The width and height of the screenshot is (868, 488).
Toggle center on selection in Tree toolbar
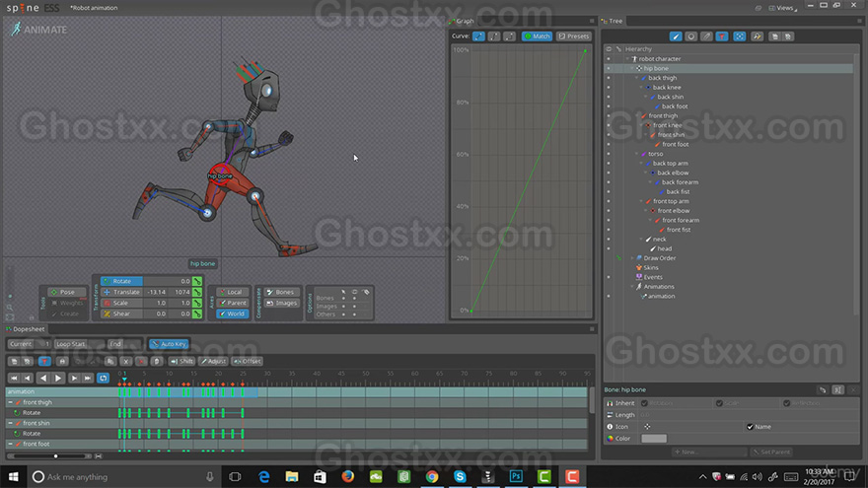click(740, 36)
